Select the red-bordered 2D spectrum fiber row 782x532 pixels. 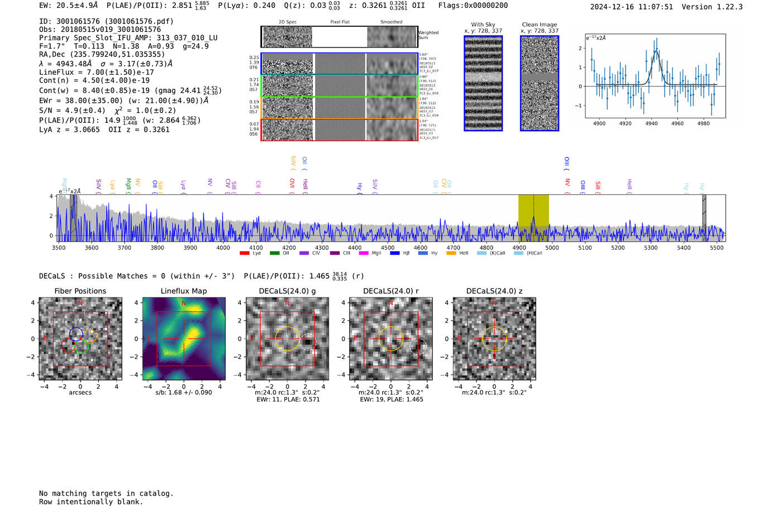tap(339, 130)
